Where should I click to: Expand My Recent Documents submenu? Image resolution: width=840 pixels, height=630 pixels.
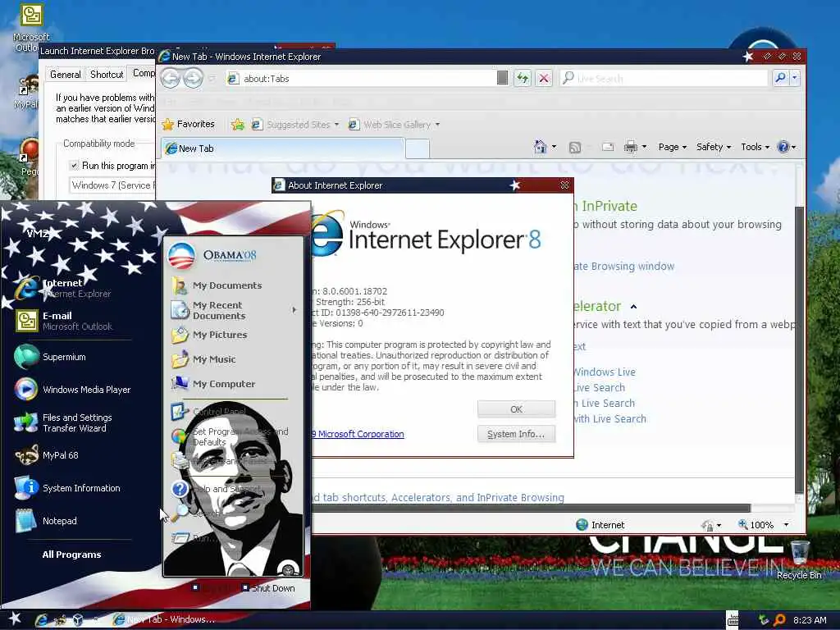(x=294, y=310)
